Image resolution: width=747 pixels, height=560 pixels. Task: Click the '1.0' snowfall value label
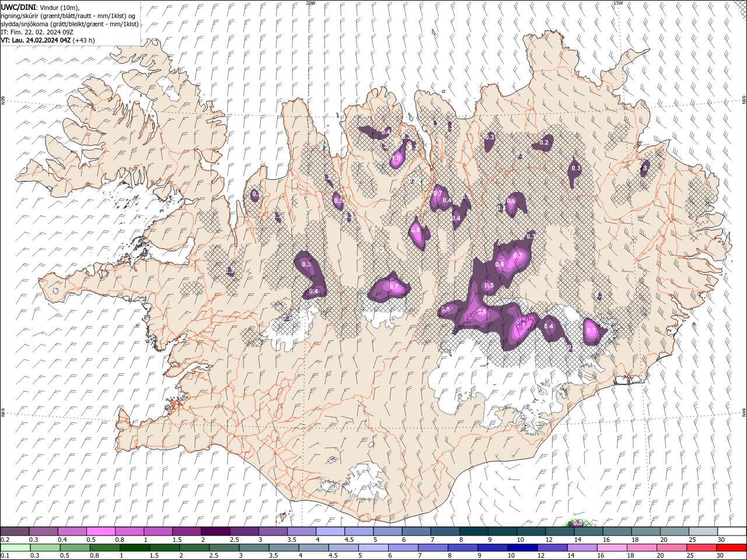[x=396, y=159]
